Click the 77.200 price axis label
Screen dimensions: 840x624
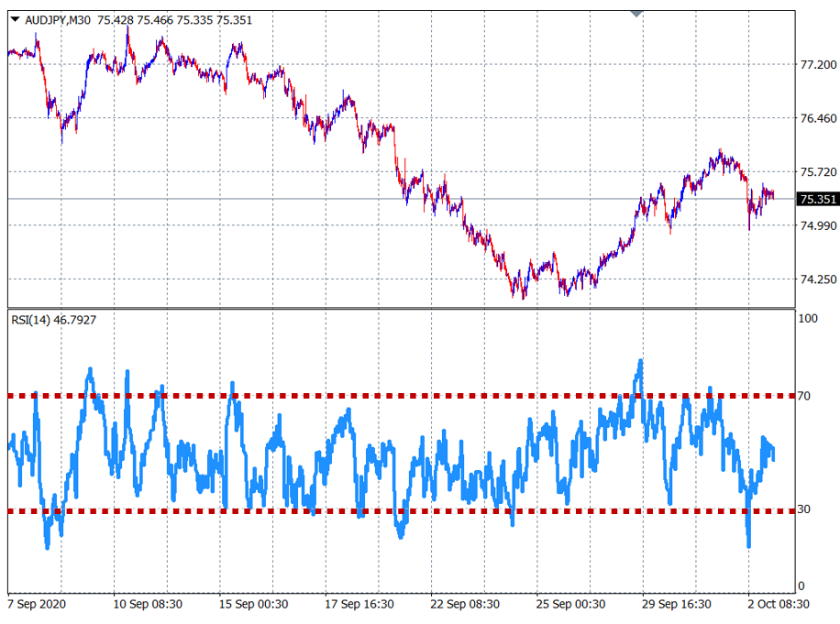coord(818,65)
